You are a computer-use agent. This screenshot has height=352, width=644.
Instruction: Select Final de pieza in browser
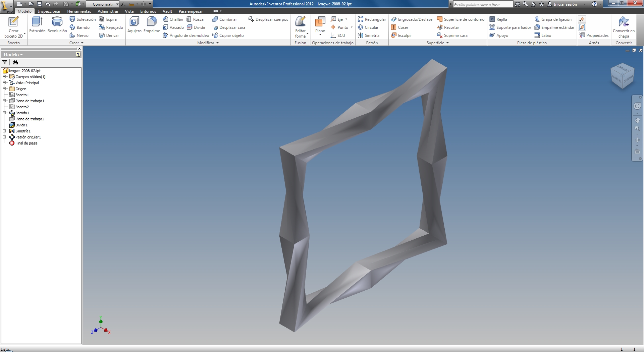click(x=26, y=143)
